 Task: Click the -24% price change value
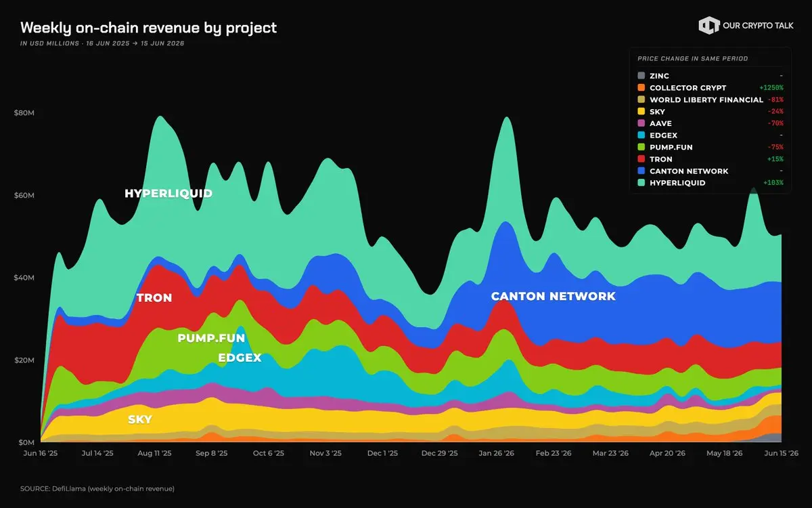[x=775, y=112]
